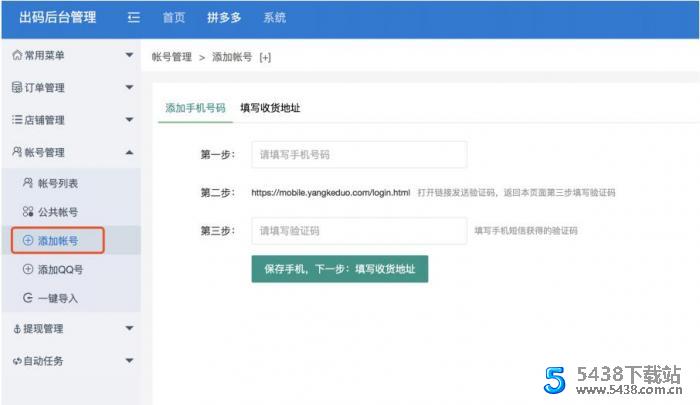Open the mobile.yangkeduo.com login link

pyautogui.click(x=330, y=192)
